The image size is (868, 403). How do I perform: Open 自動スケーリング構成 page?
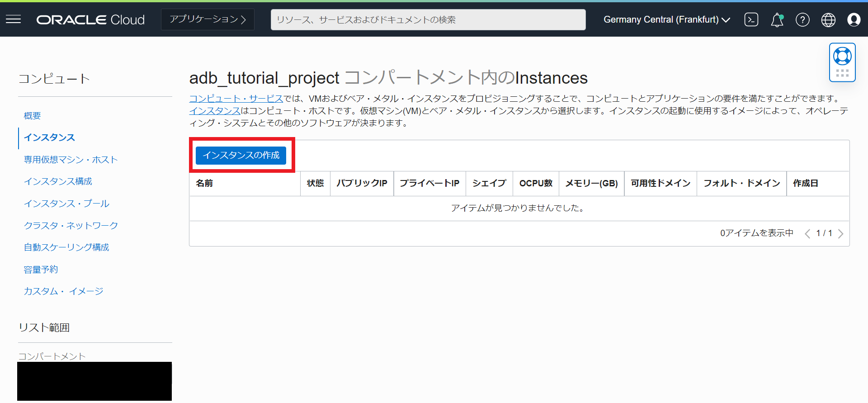click(x=66, y=247)
